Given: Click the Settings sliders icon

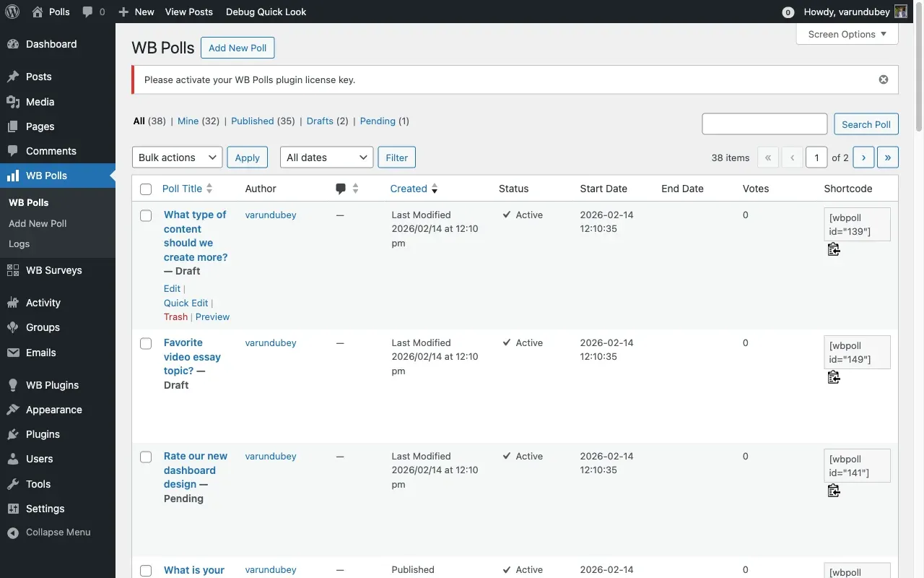Looking at the screenshot, I should coord(13,509).
